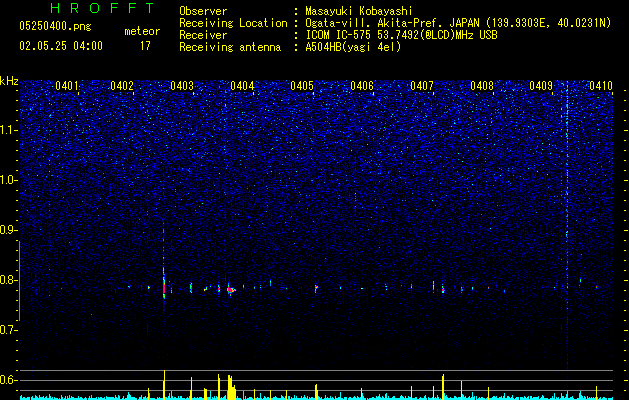Select the file name 05250400.png
This screenshot has height=400, width=629.
[55, 27]
